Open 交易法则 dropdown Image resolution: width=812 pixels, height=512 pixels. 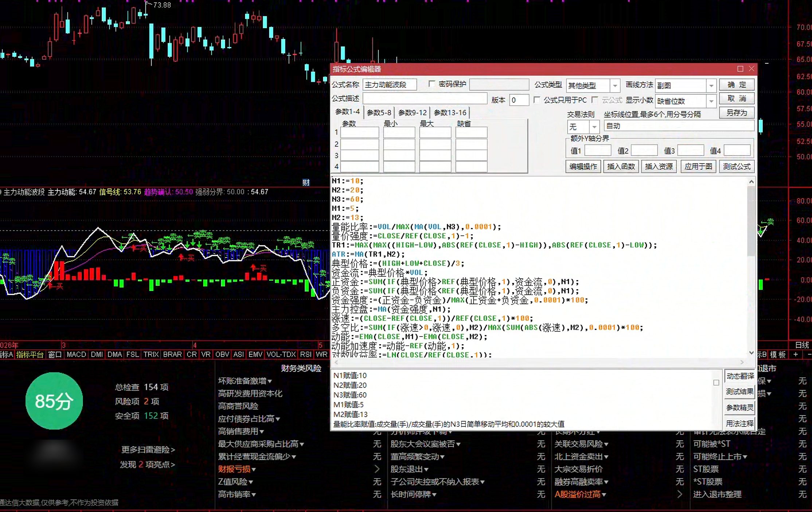(594, 127)
